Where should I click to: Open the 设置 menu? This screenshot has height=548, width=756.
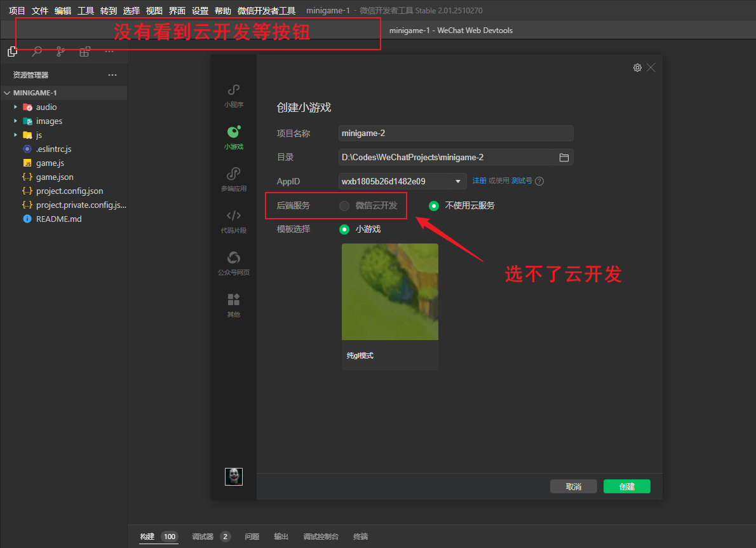[x=200, y=11]
